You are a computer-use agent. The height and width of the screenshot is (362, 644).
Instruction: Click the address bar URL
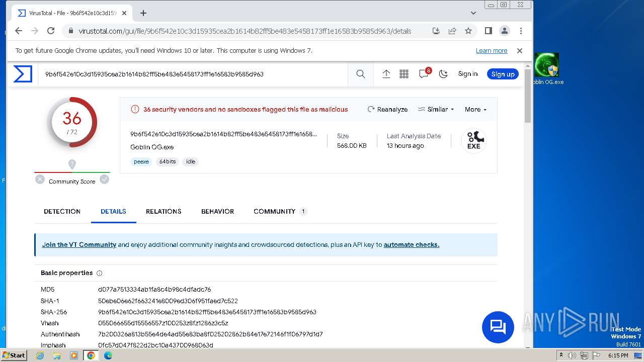tap(245, 31)
